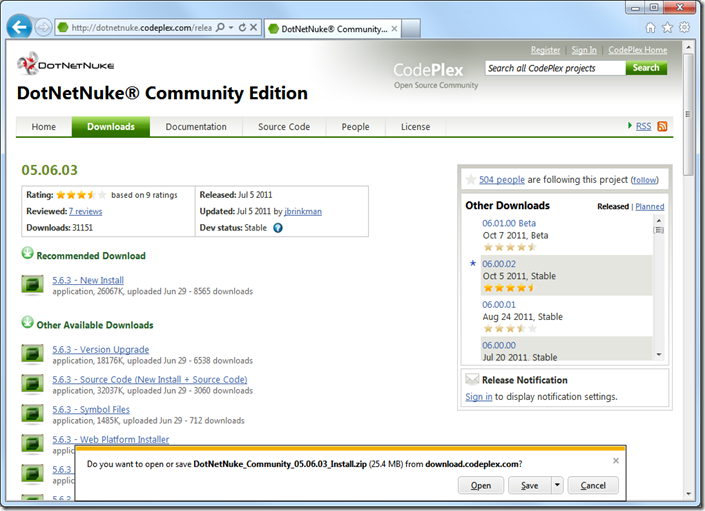Click the Release Notification envelope icon

coord(472,379)
